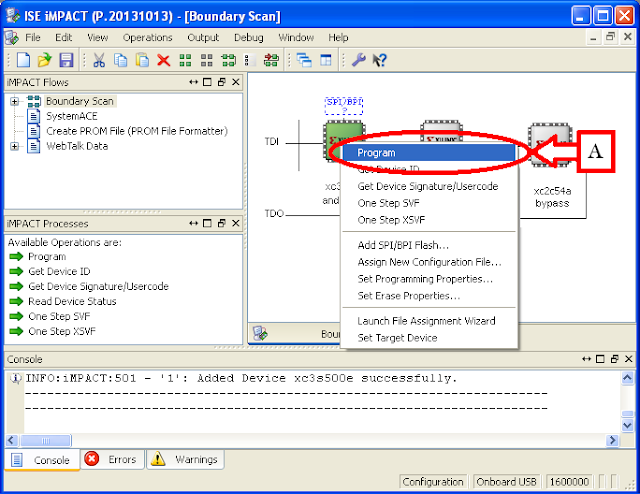The width and height of the screenshot is (640, 494).
Task: Click the gray chain grid toolbar icon
Action: [x=207, y=60]
